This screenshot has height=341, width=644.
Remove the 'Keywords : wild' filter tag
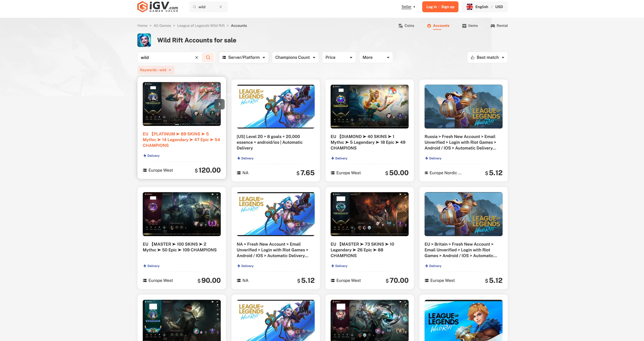pyautogui.click(x=170, y=70)
